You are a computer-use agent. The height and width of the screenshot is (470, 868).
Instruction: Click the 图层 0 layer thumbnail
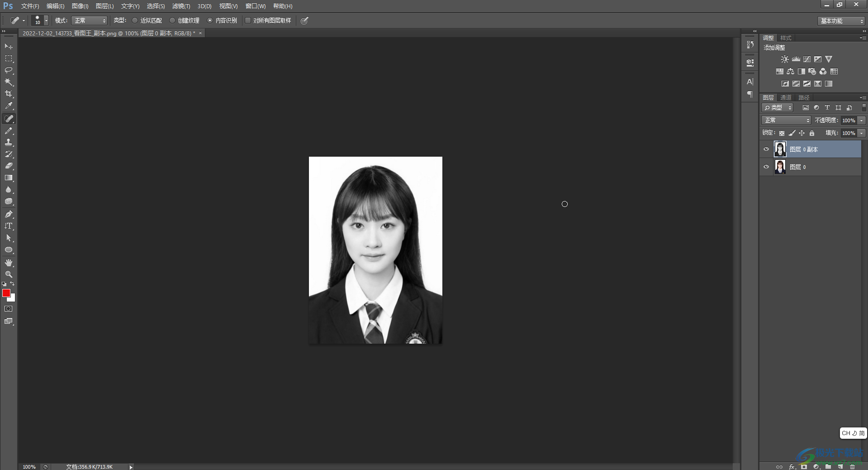(x=780, y=167)
